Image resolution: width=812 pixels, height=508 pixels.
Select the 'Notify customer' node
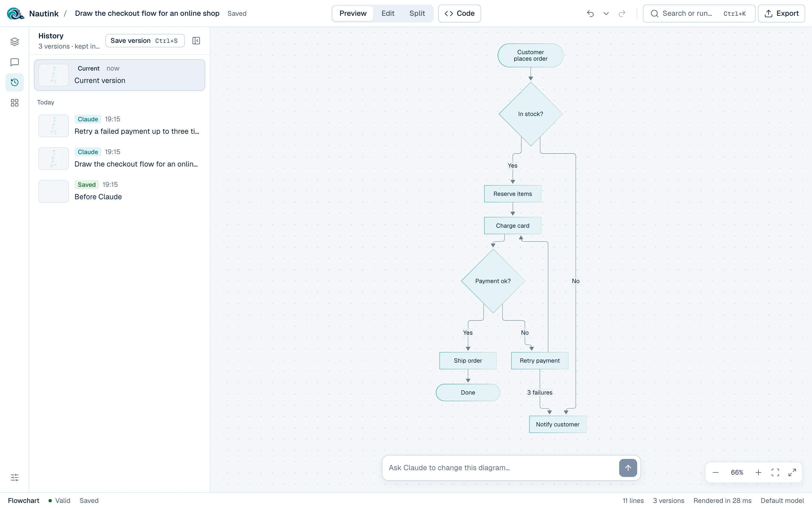point(558,424)
